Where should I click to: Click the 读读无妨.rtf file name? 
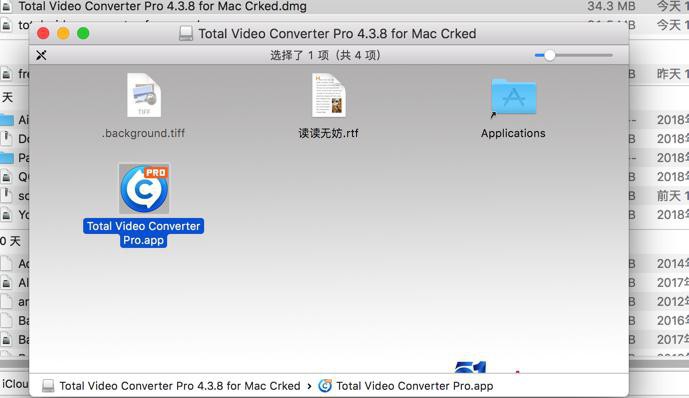click(328, 133)
